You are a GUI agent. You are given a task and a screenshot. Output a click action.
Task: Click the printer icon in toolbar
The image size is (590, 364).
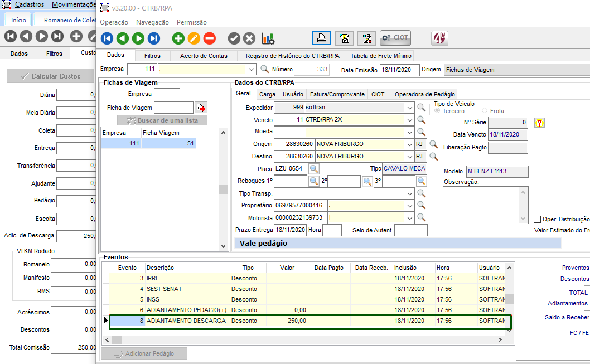(321, 38)
